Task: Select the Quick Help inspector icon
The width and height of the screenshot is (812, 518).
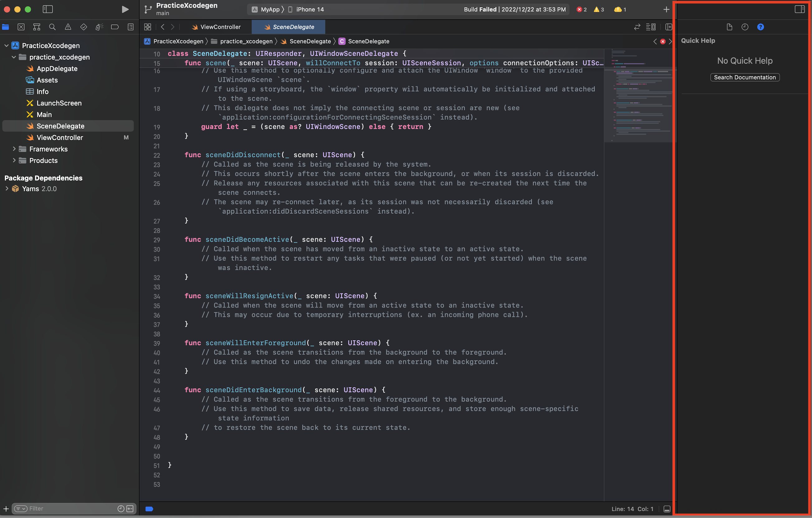Action: pyautogui.click(x=760, y=27)
